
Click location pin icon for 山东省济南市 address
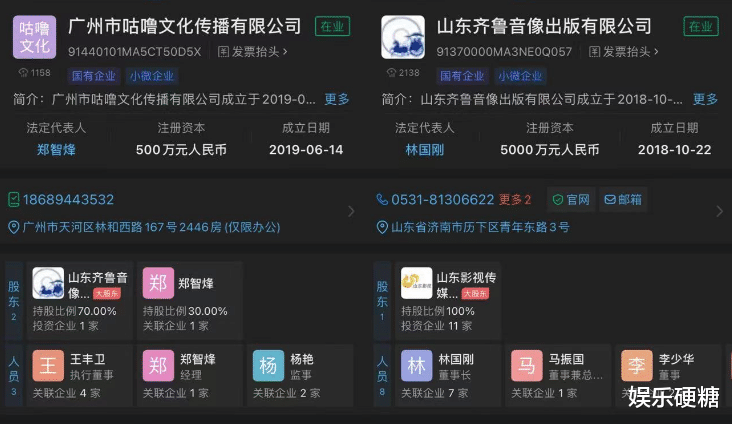point(382,227)
